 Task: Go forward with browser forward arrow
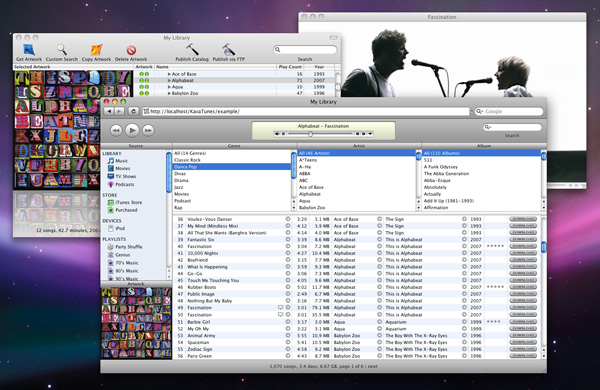[x=119, y=111]
